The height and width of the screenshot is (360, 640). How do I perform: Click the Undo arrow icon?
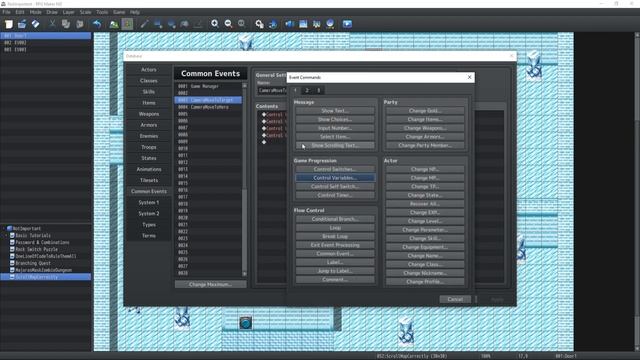pos(97,24)
